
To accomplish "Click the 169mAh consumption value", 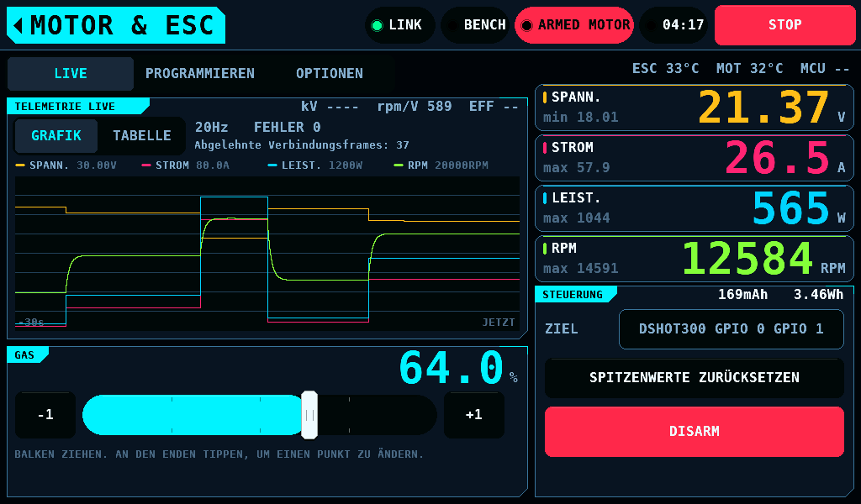I will [742, 295].
